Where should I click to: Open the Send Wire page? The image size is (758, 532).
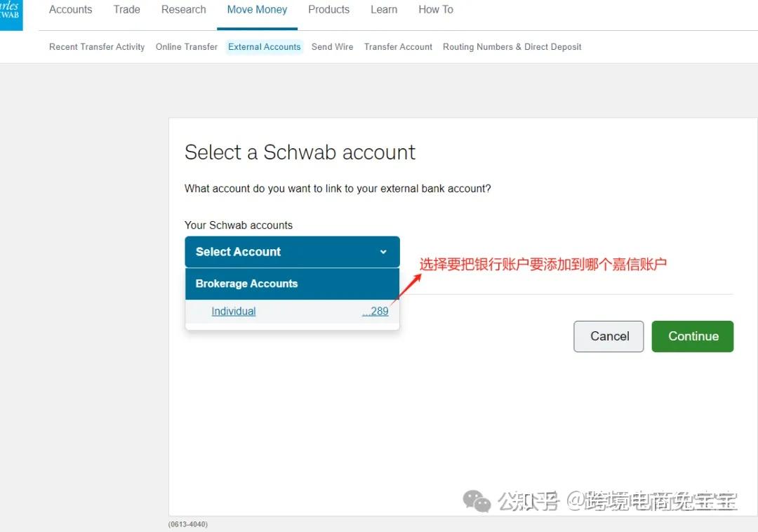click(332, 46)
